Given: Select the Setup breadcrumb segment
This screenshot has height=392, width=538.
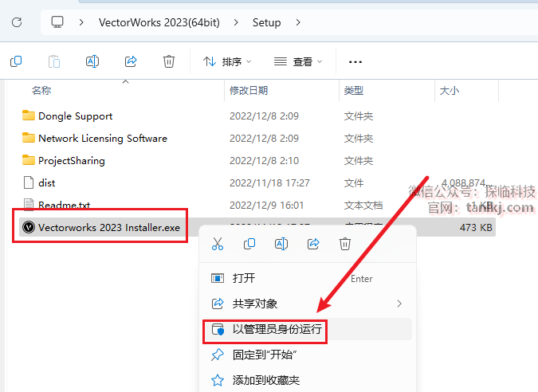Looking at the screenshot, I should [266, 22].
